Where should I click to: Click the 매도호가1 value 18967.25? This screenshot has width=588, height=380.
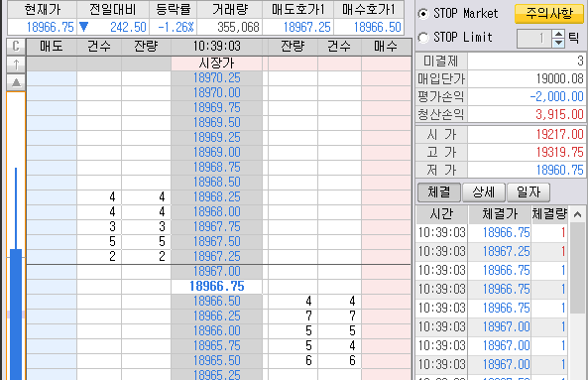click(306, 28)
